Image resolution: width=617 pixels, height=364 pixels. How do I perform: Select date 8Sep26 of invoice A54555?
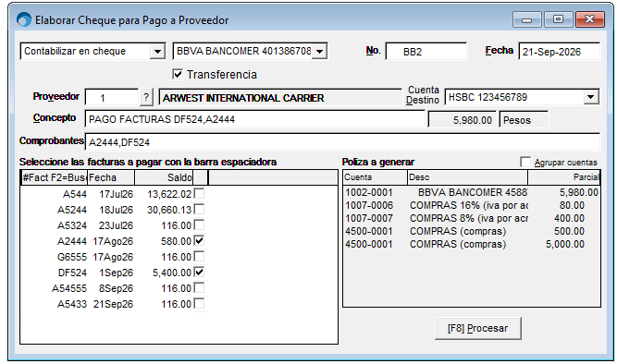click(116, 288)
